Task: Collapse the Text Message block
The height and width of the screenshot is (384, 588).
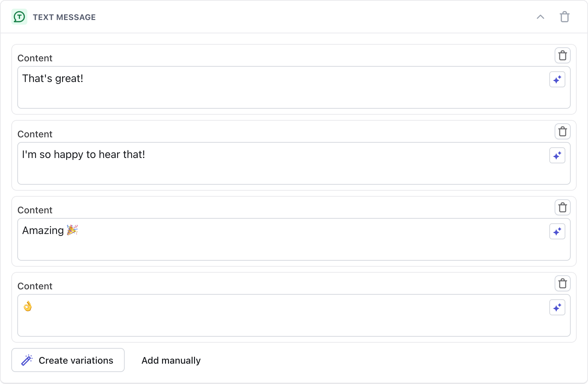Action: coord(541,17)
